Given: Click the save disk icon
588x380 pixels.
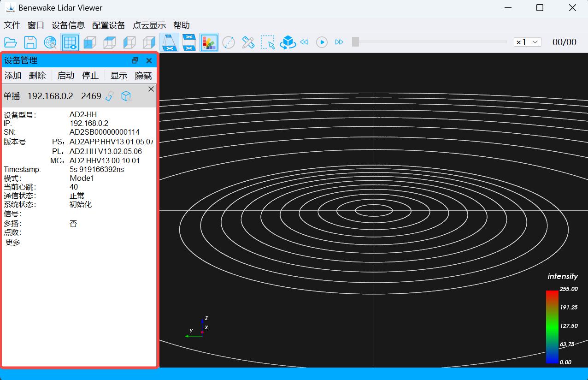Looking at the screenshot, I should (30, 42).
